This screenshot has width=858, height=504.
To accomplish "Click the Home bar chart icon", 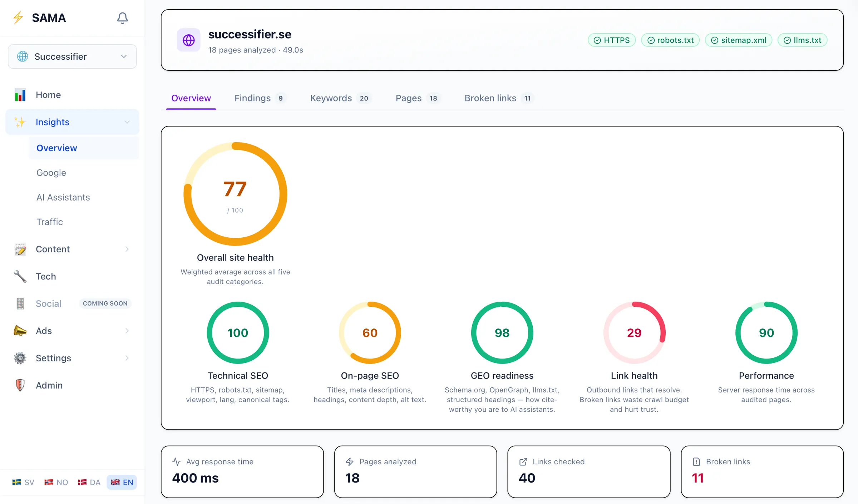I will (20, 95).
